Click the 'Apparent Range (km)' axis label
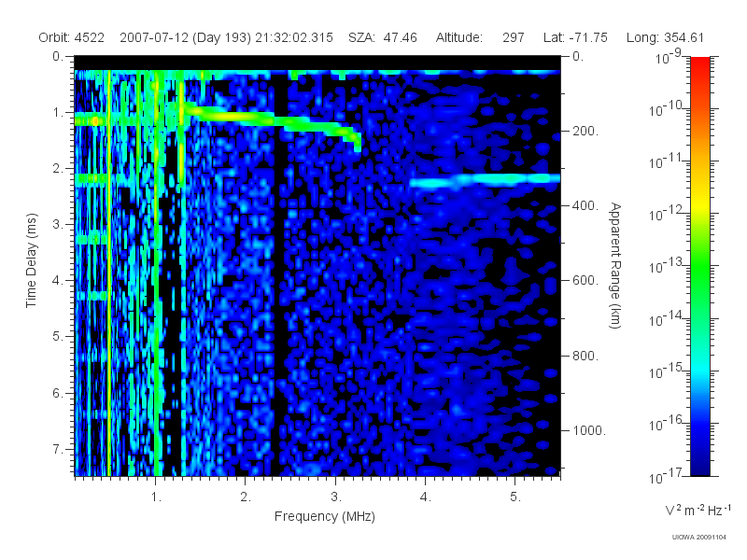 (x=615, y=266)
